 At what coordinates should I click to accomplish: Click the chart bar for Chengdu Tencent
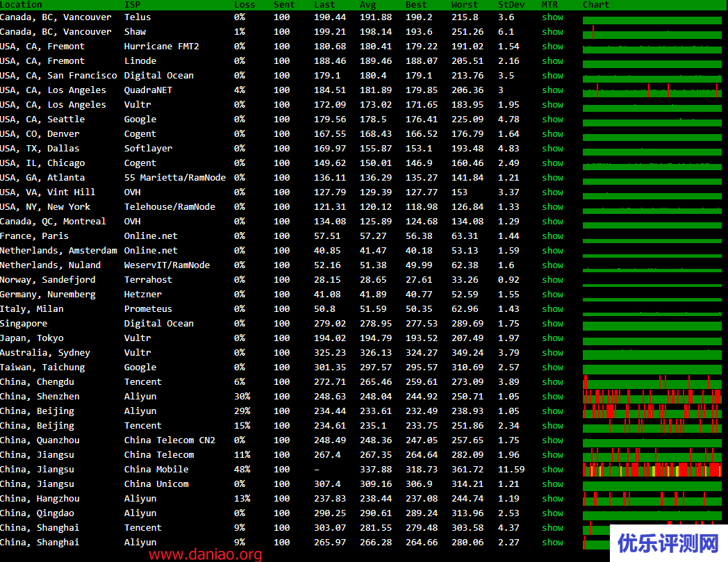(x=652, y=382)
